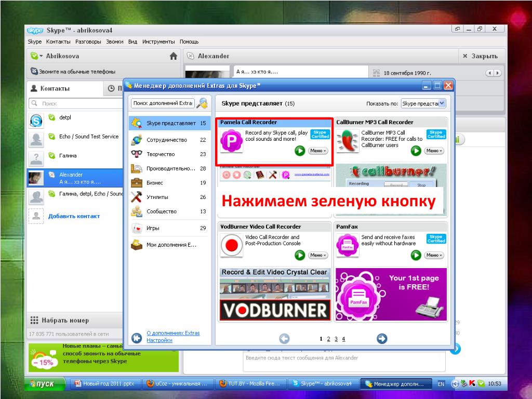Open the Меню dropdown for Pamela Call Recorder
Viewport: 532px width, 399px height.
point(318,151)
